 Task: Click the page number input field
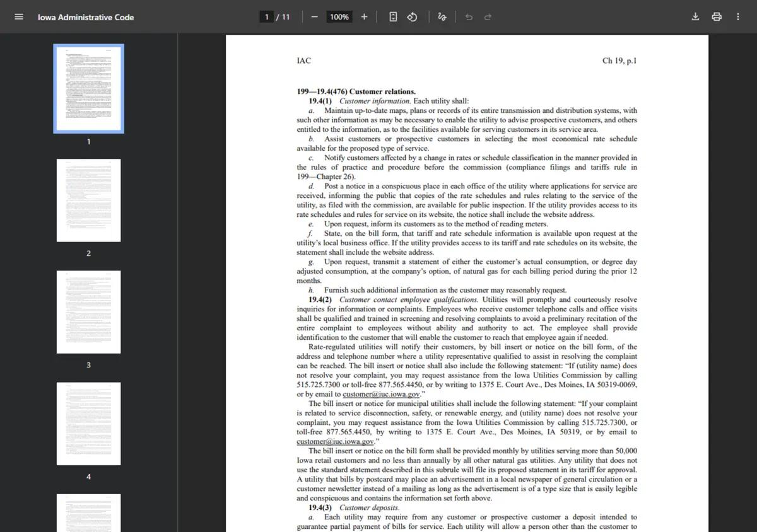tap(267, 17)
